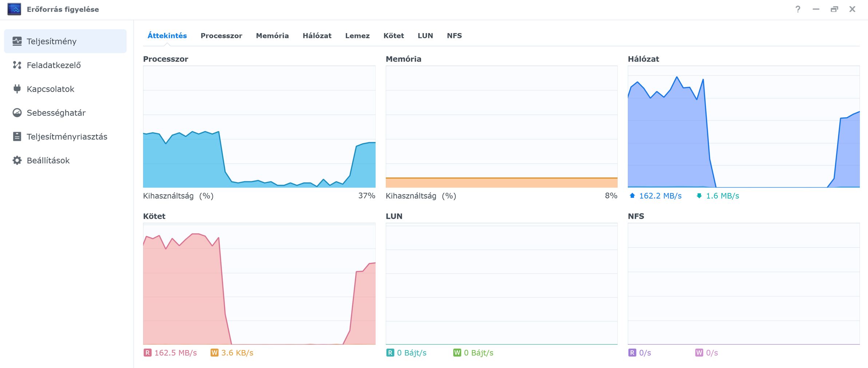Click the Kötet throughput chart
868x368 pixels.
pos(259,284)
